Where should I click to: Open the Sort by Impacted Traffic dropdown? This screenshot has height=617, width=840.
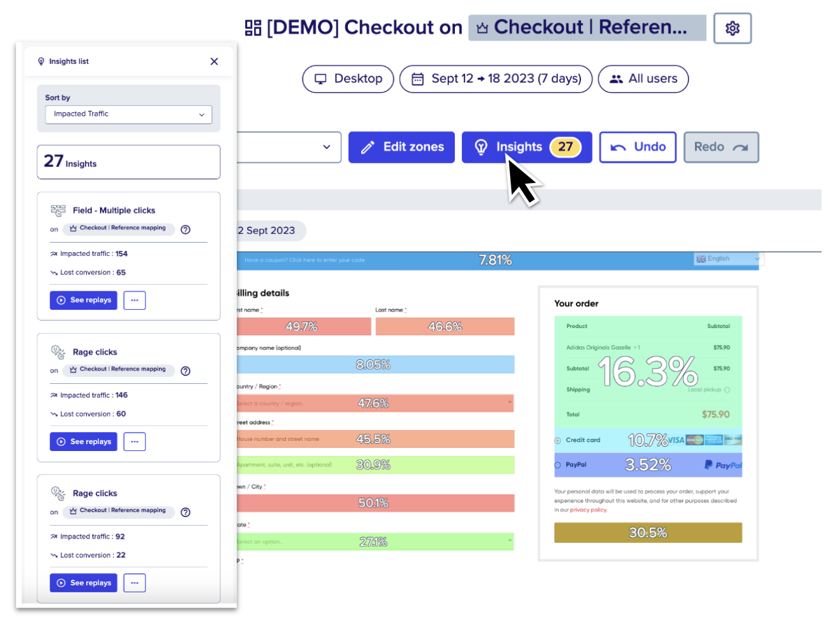[129, 115]
